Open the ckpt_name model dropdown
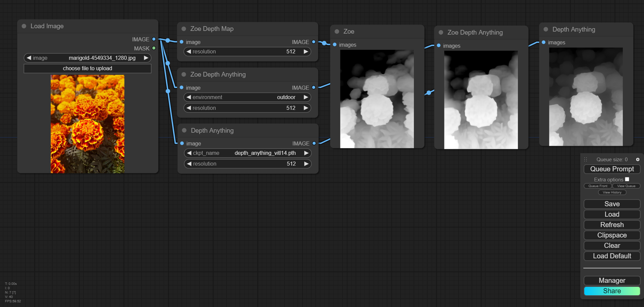644x307 pixels. click(248, 153)
